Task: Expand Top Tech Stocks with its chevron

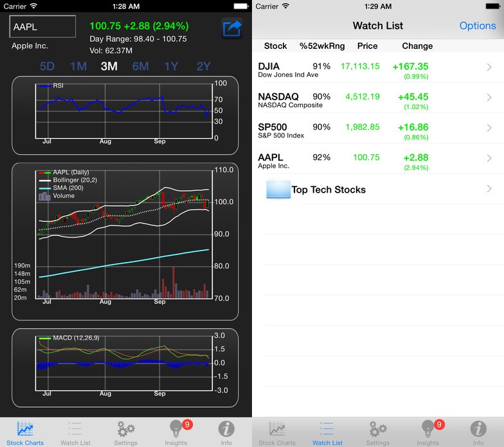Action: 489,189
